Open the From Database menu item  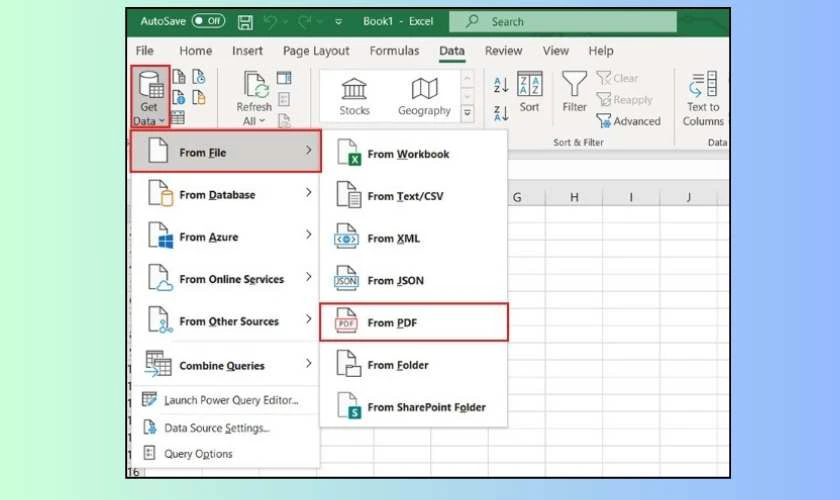[227, 194]
